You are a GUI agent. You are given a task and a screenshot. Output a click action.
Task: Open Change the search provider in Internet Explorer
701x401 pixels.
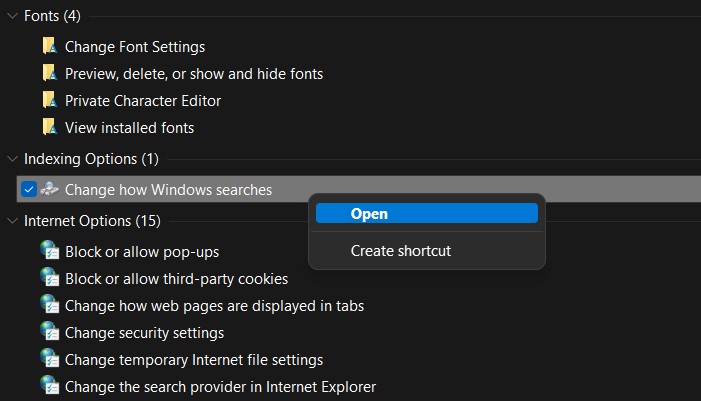(220, 386)
